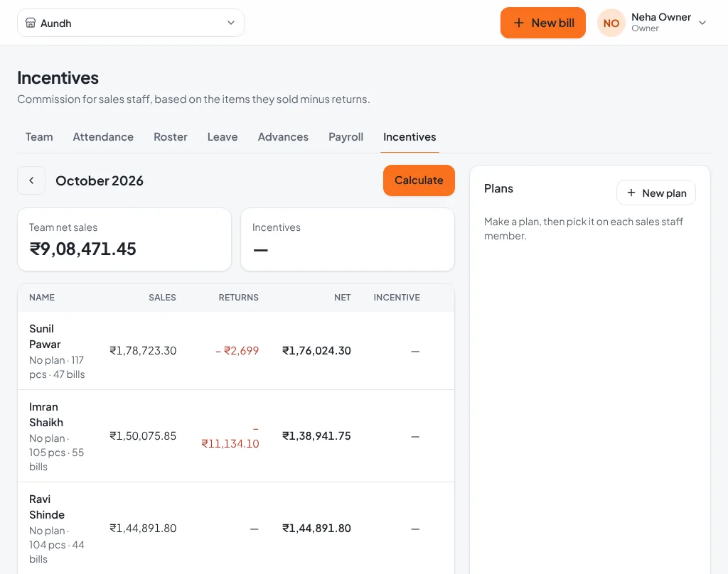Image resolution: width=728 pixels, height=574 pixels.
Task: Switch to the Team tab
Action: click(x=39, y=137)
